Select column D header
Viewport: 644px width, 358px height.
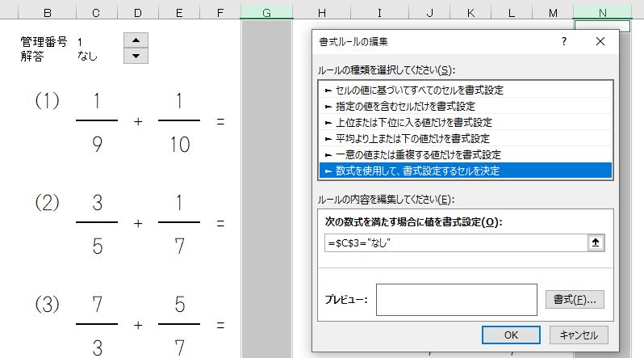coord(137,13)
